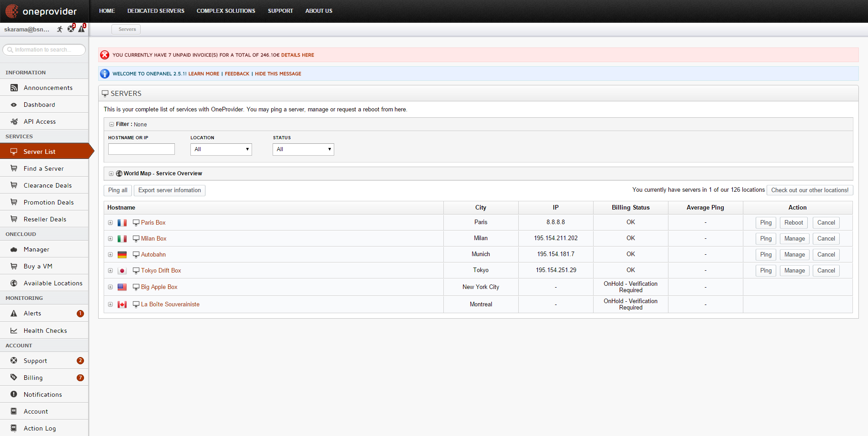Click the Announcements RSS icon in sidebar

point(14,88)
